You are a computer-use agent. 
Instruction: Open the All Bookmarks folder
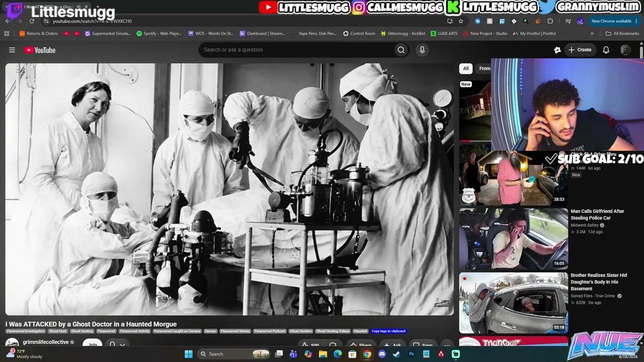coord(622,34)
